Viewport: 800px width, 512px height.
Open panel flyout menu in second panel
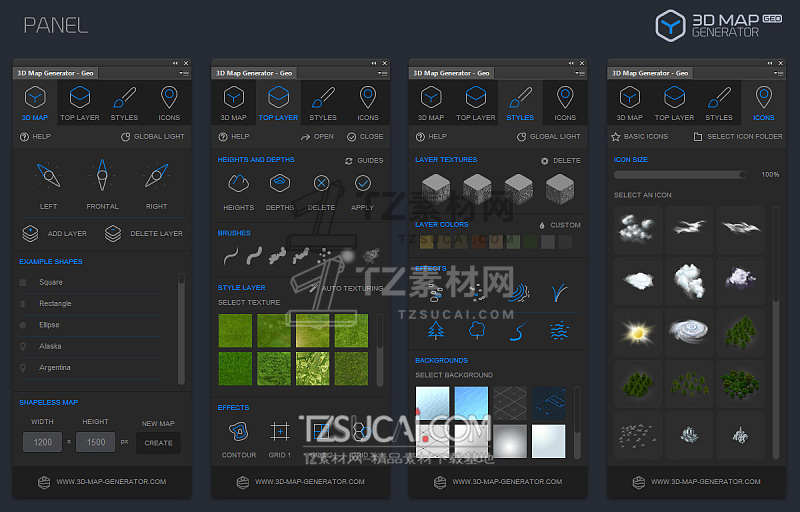pos(383,73)
